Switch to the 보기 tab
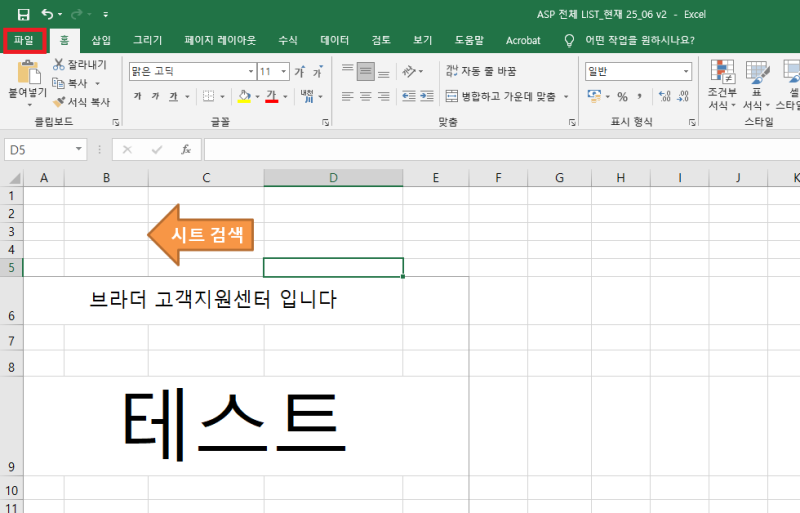800x513 pixels. click(422, 40)
